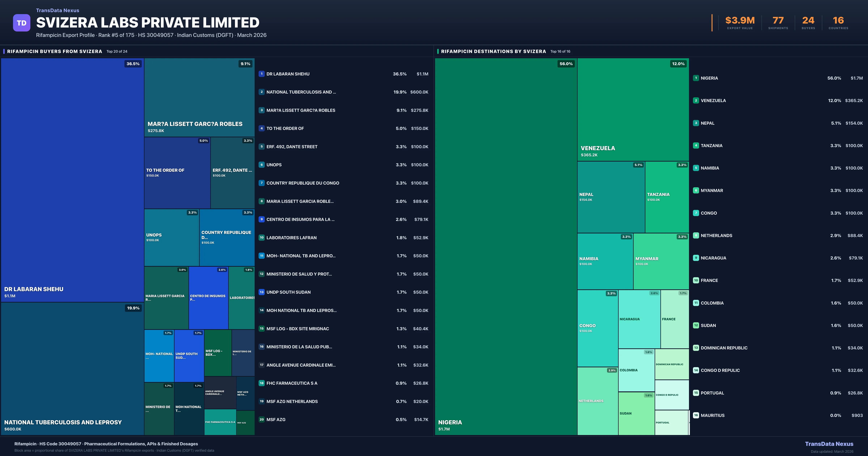This screenshot has width=868, height=456.
Task: Click rank badge 6 next to UNOPS
Action: pyautogui.click(x=261, y=165)
